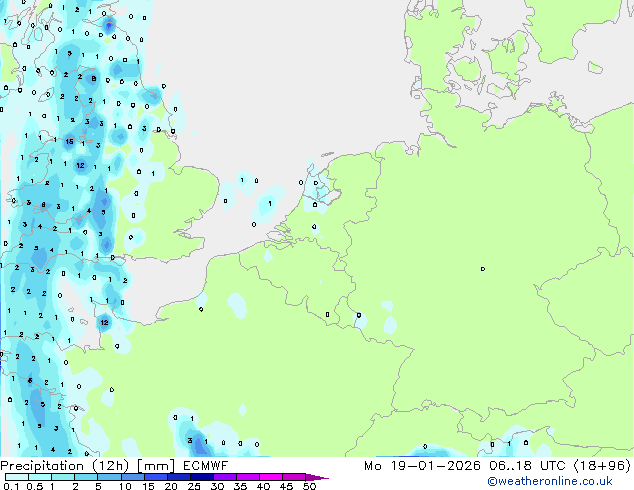Pick the 10–15 mm legend color swatch
This screenshot has width=634, height=490.
click(132, 477)
